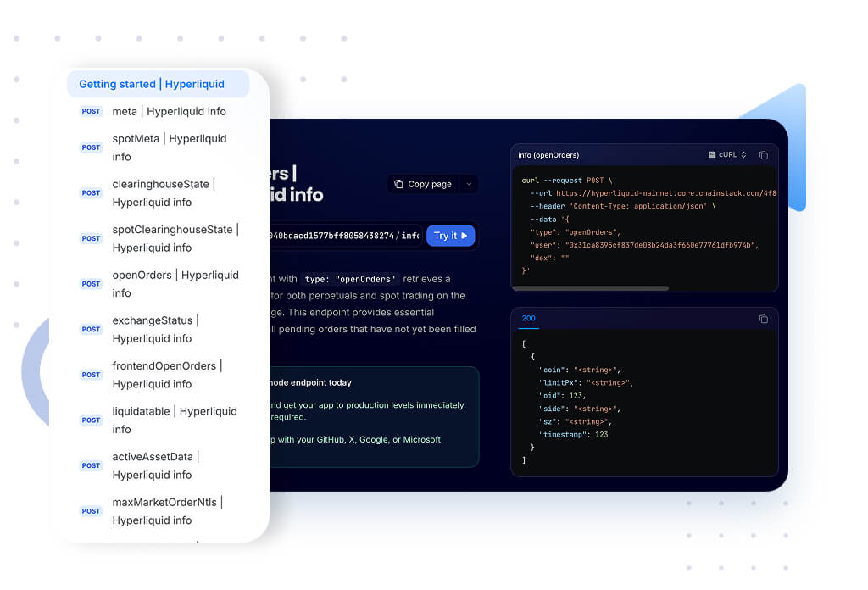Image resolution: width=868 pixels, height=590 pixels.
Task: Select liquidatable | Hyperliquid info entry
Action: coord(159,420)
